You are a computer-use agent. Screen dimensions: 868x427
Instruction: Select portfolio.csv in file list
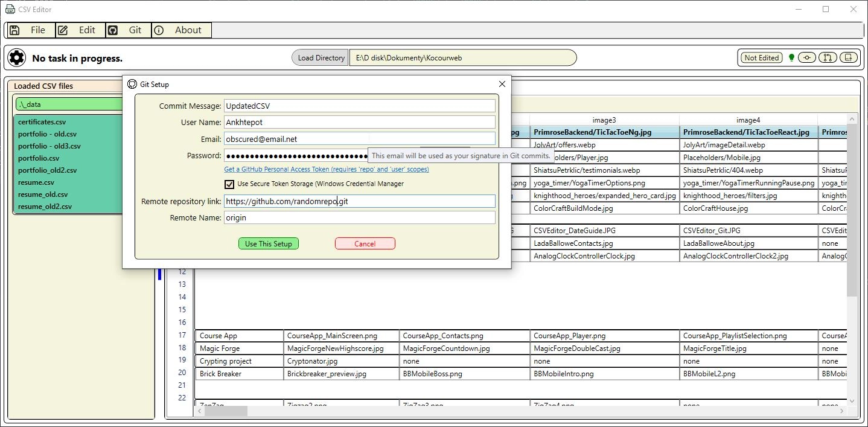39,158
